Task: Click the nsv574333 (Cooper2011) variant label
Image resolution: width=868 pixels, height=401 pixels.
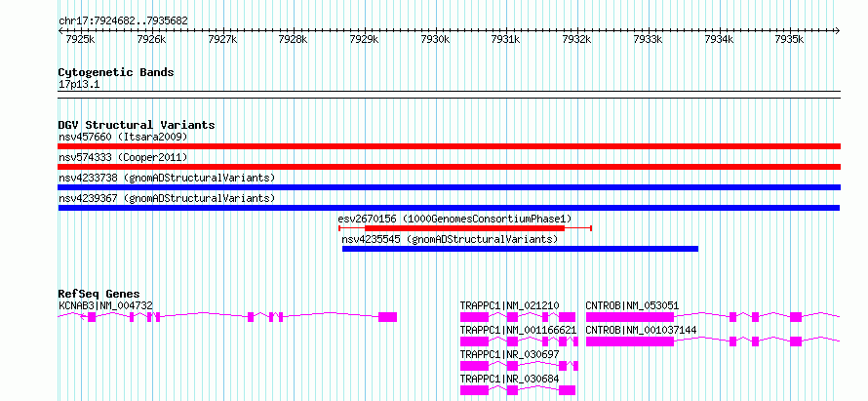Action: coord(123,157)
